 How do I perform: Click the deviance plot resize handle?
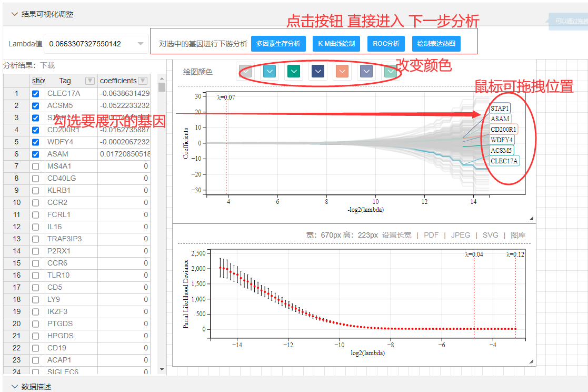[531, 361]
